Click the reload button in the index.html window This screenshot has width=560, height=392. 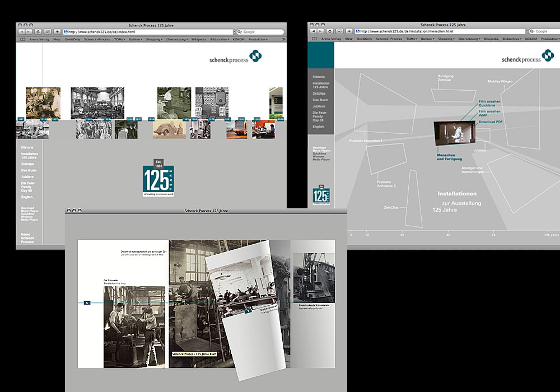pyautogui.click(x=39, y=32)
